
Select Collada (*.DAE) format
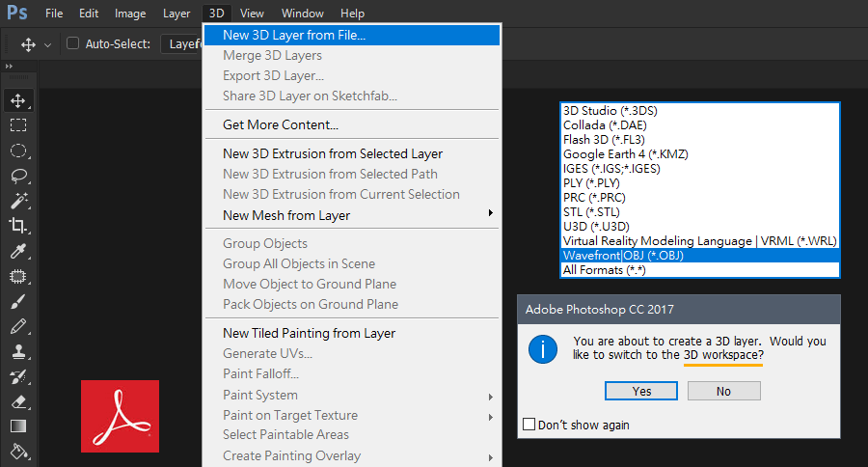pyautogui.click(x=700, y=125)
